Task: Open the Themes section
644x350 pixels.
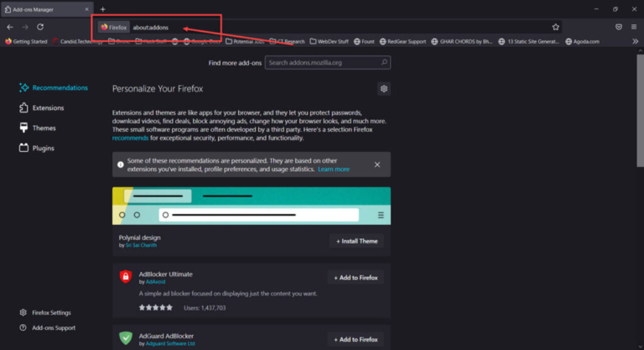Action: [x=38, y=128]
